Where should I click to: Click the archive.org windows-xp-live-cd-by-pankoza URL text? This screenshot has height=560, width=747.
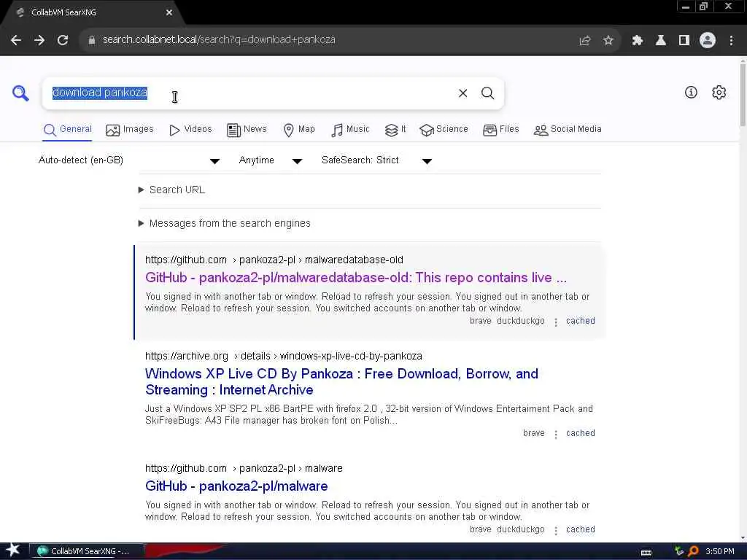pos(284,356)
